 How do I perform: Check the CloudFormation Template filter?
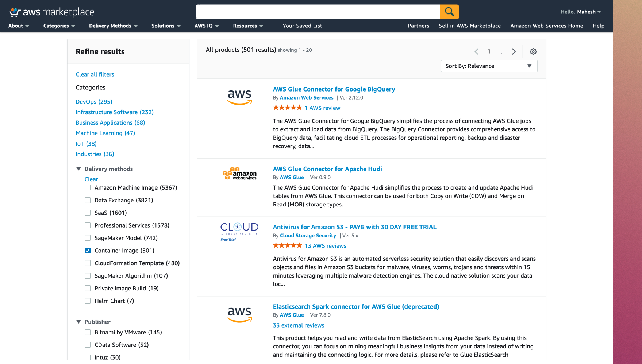pos(88,263)
